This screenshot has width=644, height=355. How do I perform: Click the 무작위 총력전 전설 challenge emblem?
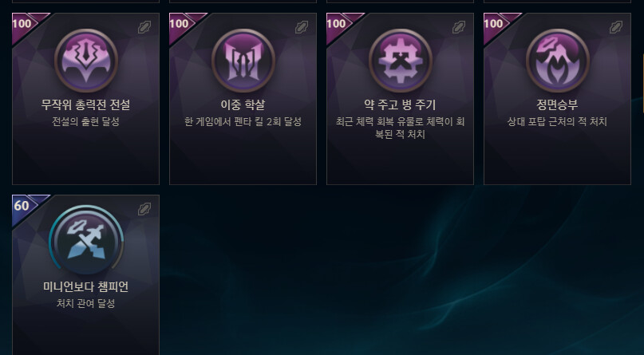(86, 61)
